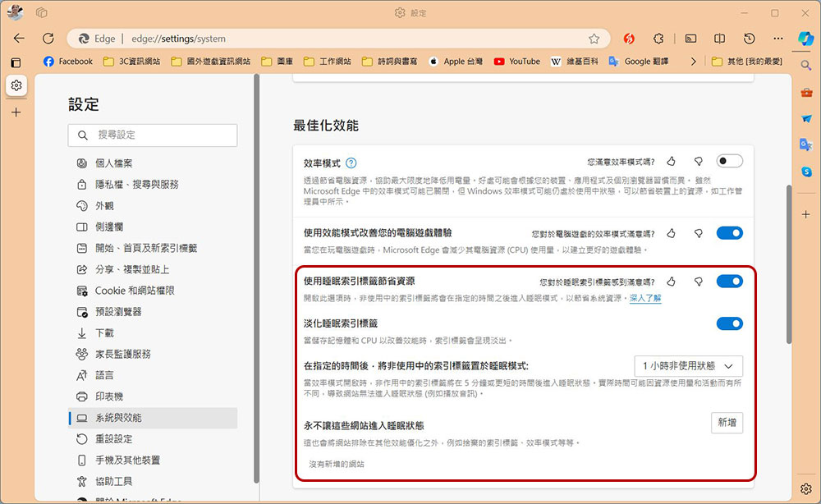Select 隱私權、搜尋與服務 in settings sidebar
This screenshot has width=821, height=504.
click(x=136, y=185)
